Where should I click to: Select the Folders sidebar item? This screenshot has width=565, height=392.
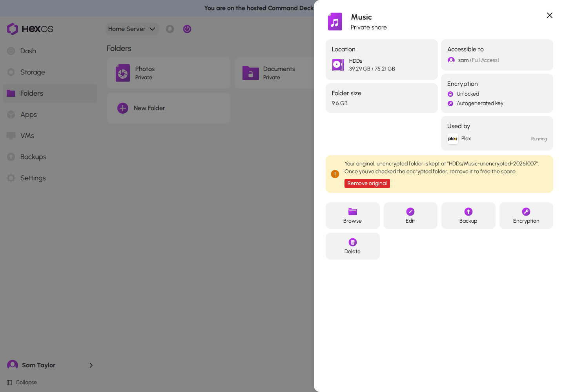pyautogui.click(x=50, y=93)
